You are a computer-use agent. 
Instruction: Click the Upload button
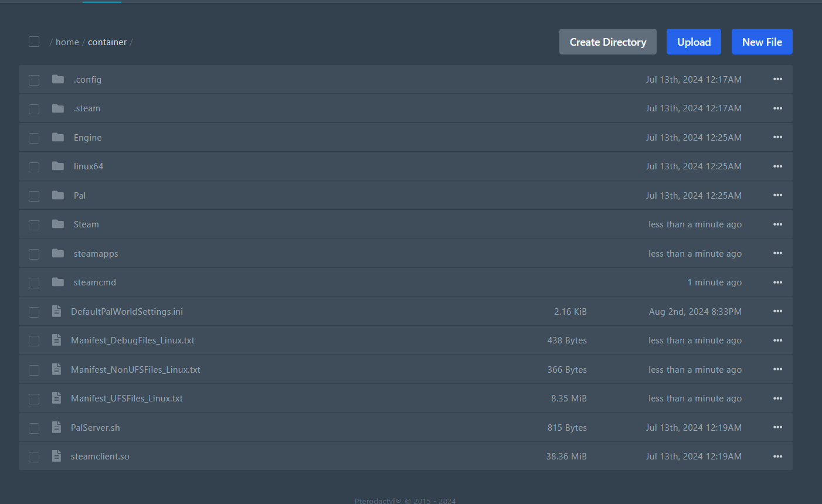pos(694,42)
